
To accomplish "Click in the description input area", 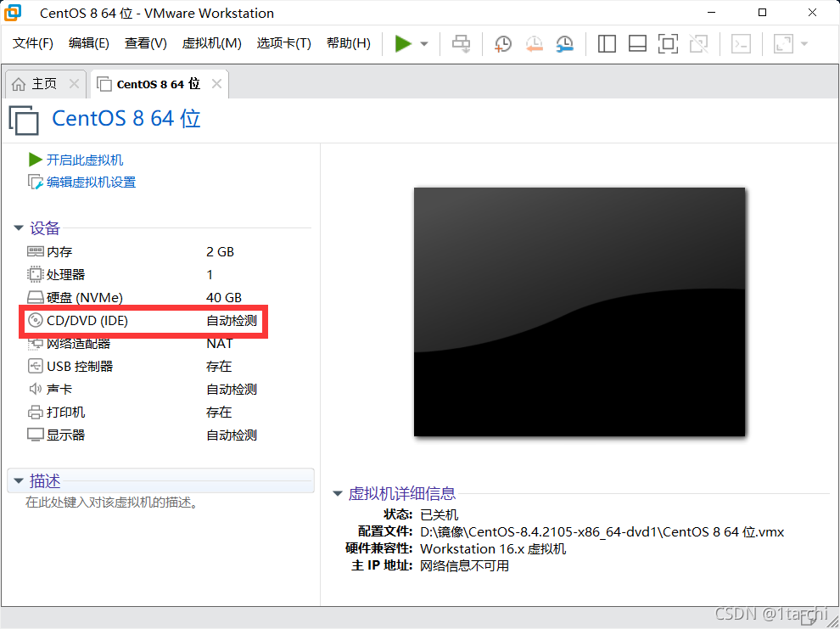I will [112, 503].
